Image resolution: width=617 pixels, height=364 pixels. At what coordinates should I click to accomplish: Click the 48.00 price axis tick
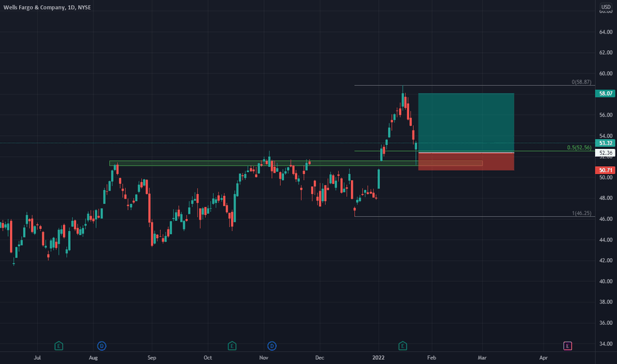[606, 198]
